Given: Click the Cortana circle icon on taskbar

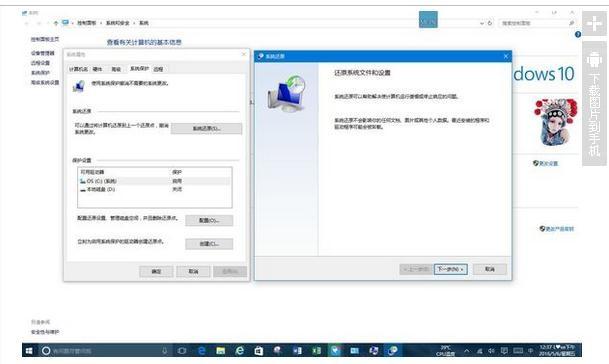Looking at the screenshot, I should point(46,351).
